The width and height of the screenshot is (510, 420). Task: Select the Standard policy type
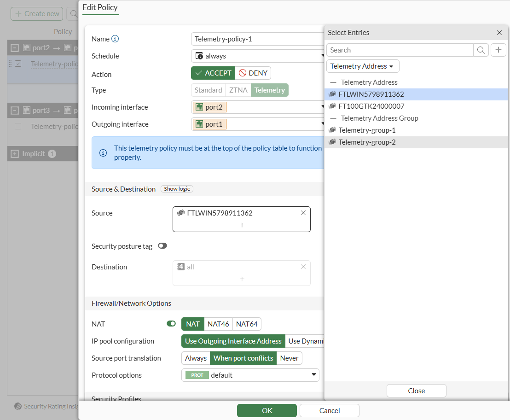(208, 90)
